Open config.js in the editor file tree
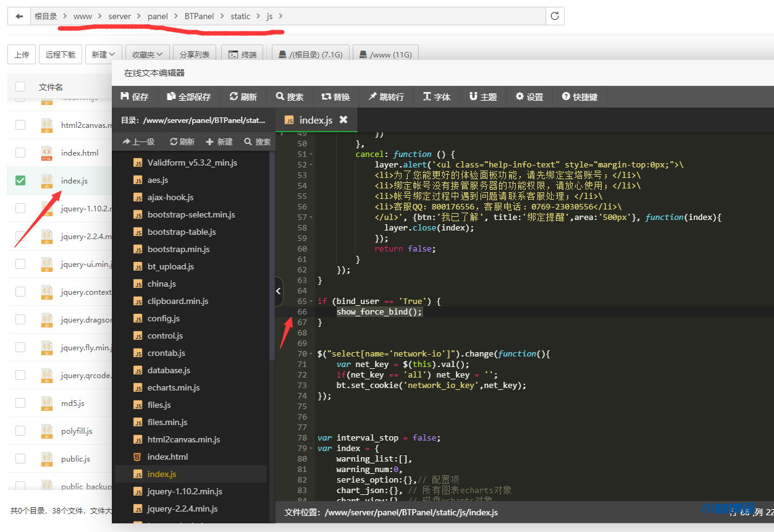774x532 pixels. 164,318
